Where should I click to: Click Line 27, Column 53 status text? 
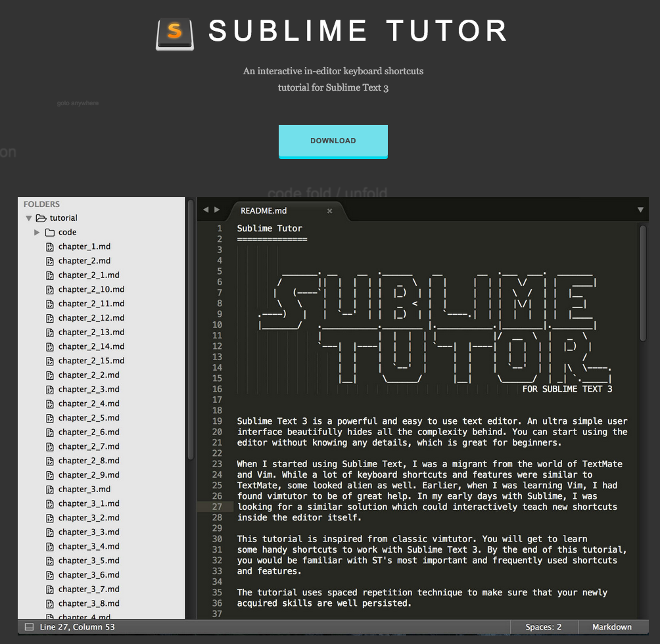point(77,627)
